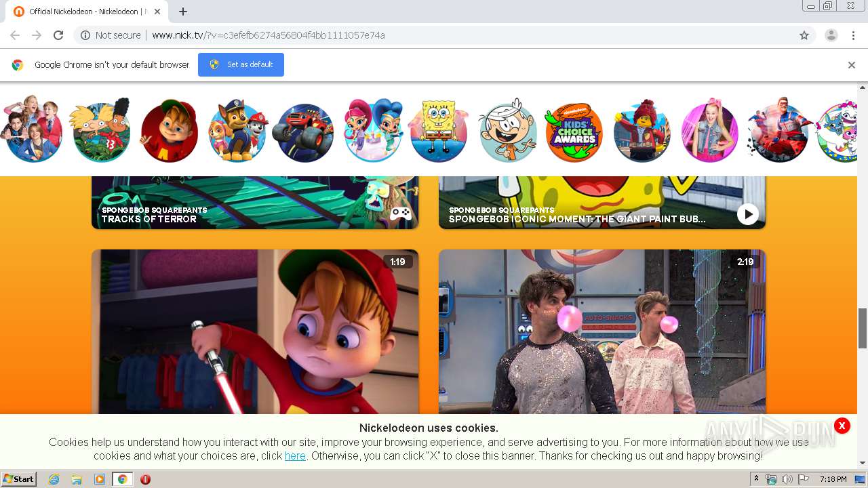This screenshot has height=488, width=868.
Task: Open the red superhero show circle icon
Action: (778, 130)
